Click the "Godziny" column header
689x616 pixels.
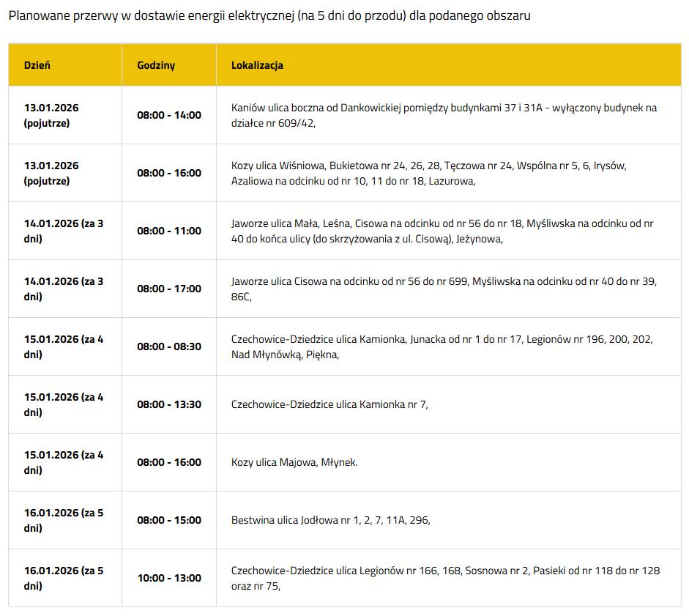[156, 65]
